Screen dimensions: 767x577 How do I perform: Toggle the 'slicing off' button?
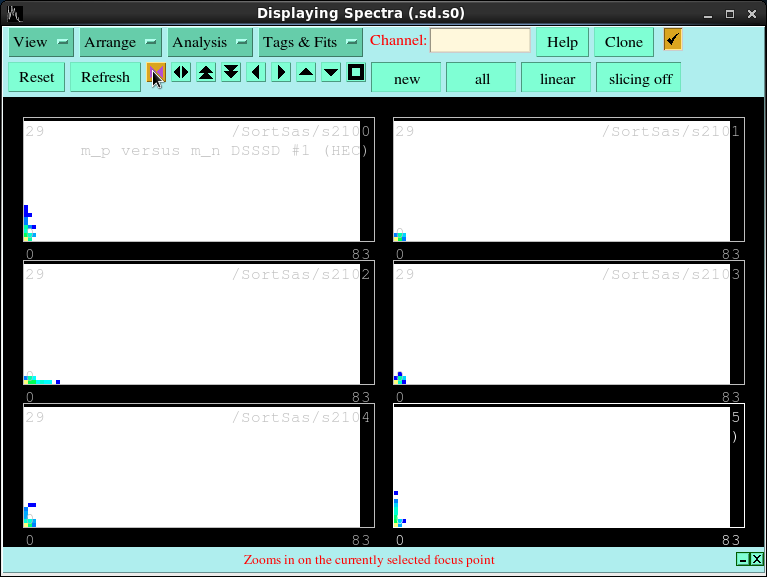click(639, 78)
